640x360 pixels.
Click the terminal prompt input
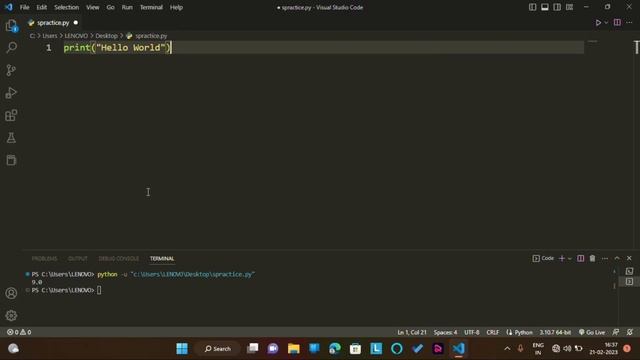[99, 290]
